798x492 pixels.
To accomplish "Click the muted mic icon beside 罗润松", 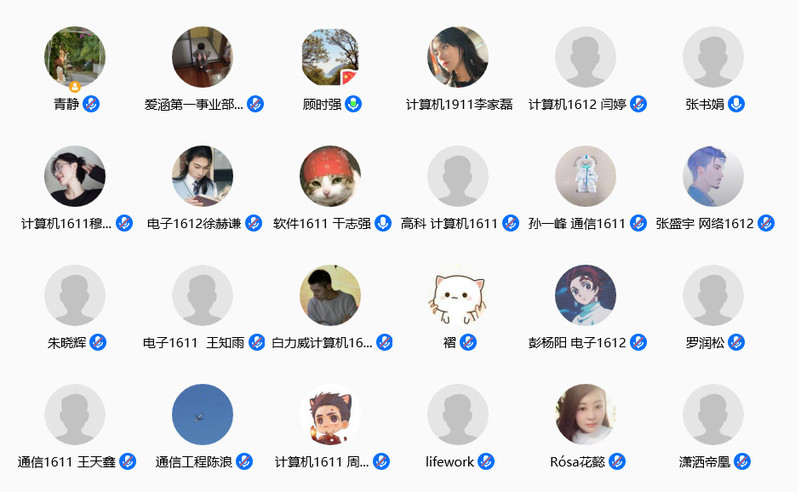I will (x=736, y=342).
